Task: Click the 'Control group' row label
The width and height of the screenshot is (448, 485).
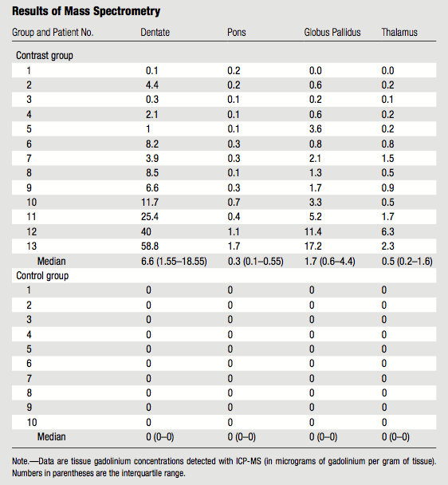Action: coord(42,275)
